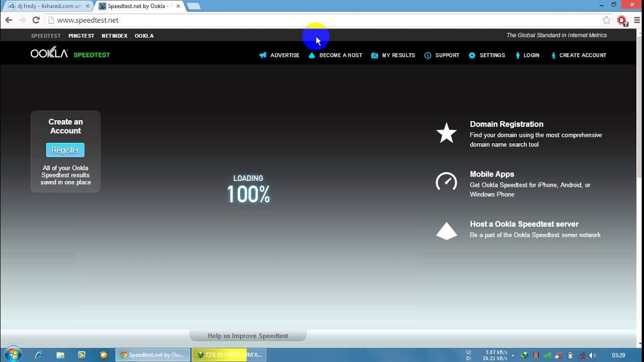Click the Login person icon

pos(518,55)
